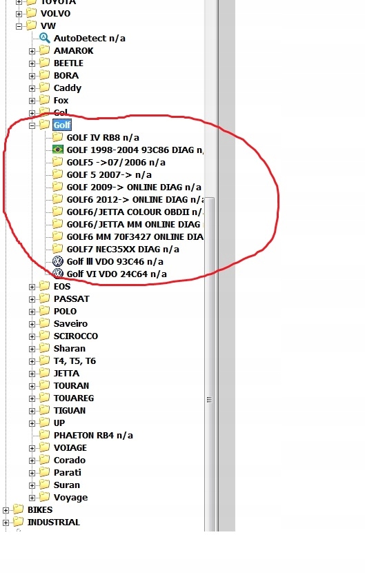Click the PASSAT folder icon
Screen dimensions: 365x588
point(45,298)
